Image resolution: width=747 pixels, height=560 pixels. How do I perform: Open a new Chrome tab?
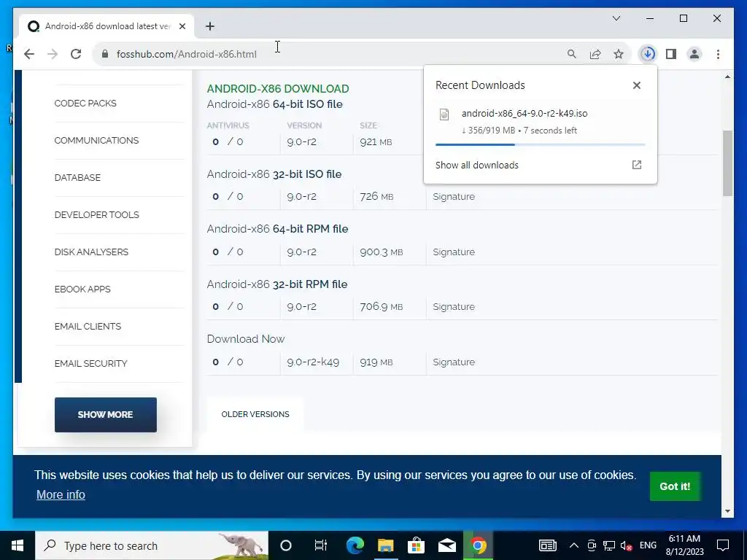click(x=210, y=26)
